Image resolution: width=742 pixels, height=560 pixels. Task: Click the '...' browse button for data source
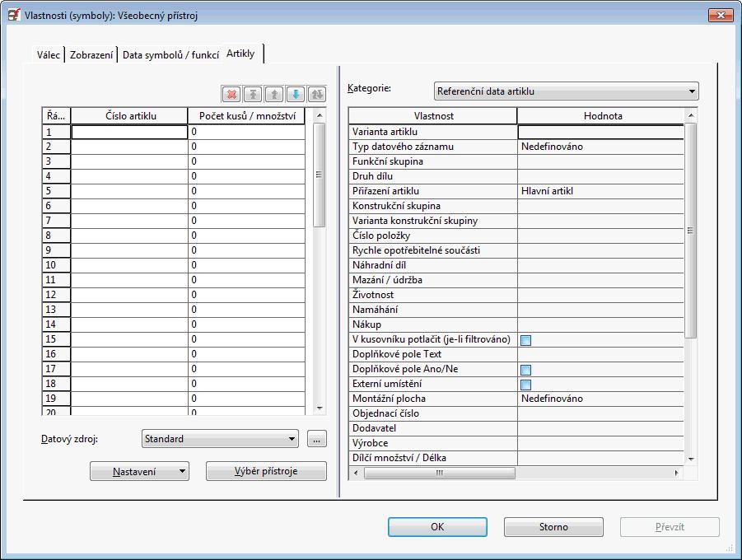tap(316, 439)
